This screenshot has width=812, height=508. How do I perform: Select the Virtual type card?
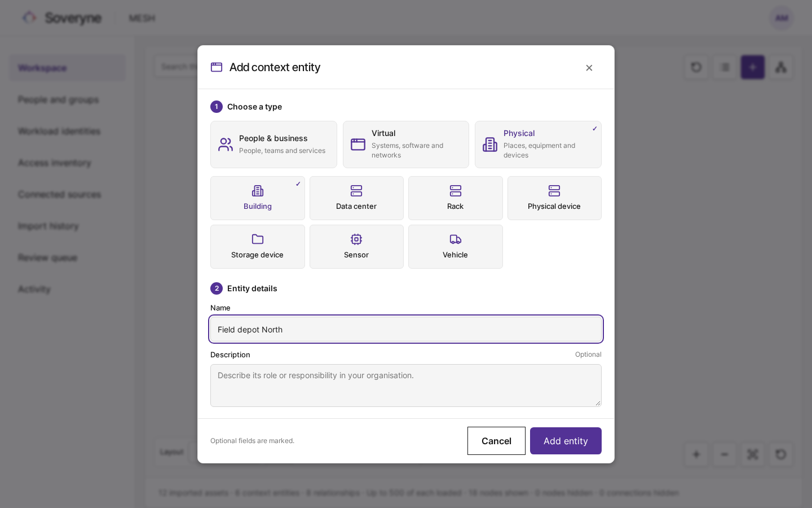coord(406,144)
